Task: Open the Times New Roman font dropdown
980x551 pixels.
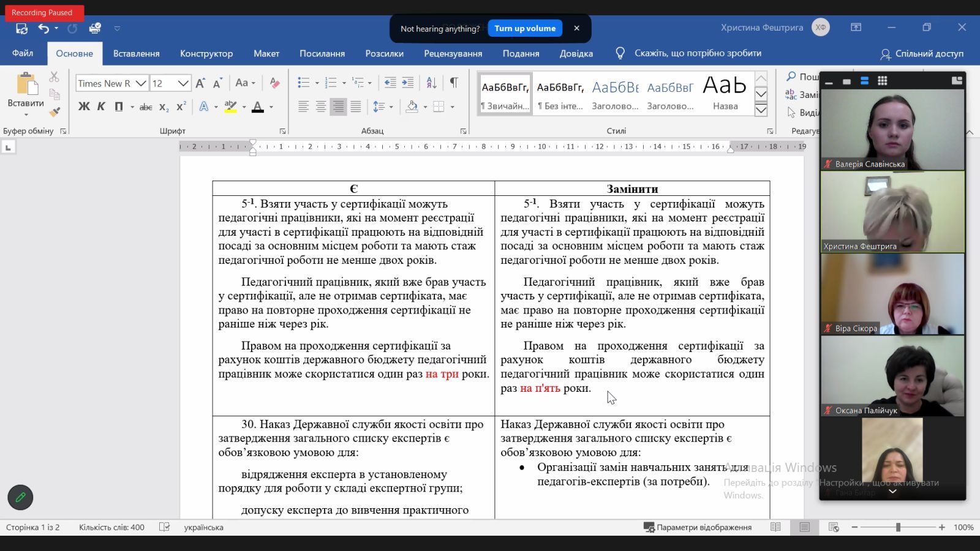Action: pos(141,83)
